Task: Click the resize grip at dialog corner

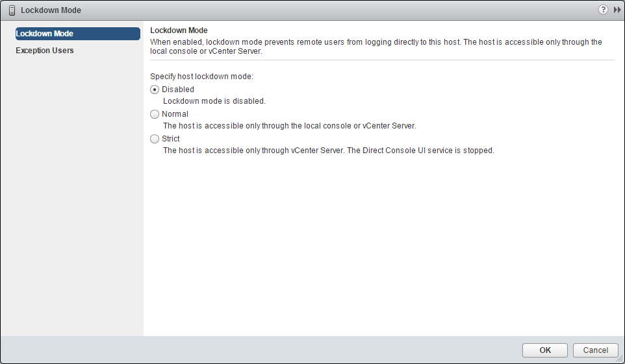Action: (620, 359)
